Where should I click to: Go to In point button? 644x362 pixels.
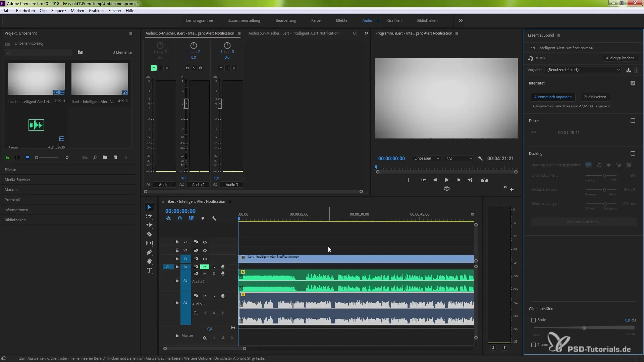pyautogui.click(x=424, y=180)
